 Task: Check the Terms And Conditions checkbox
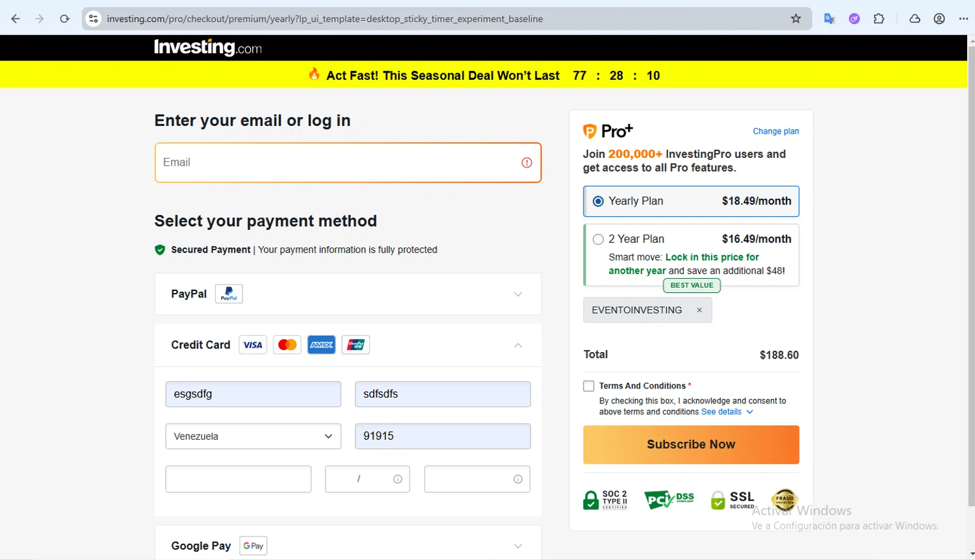click(589, 386)
